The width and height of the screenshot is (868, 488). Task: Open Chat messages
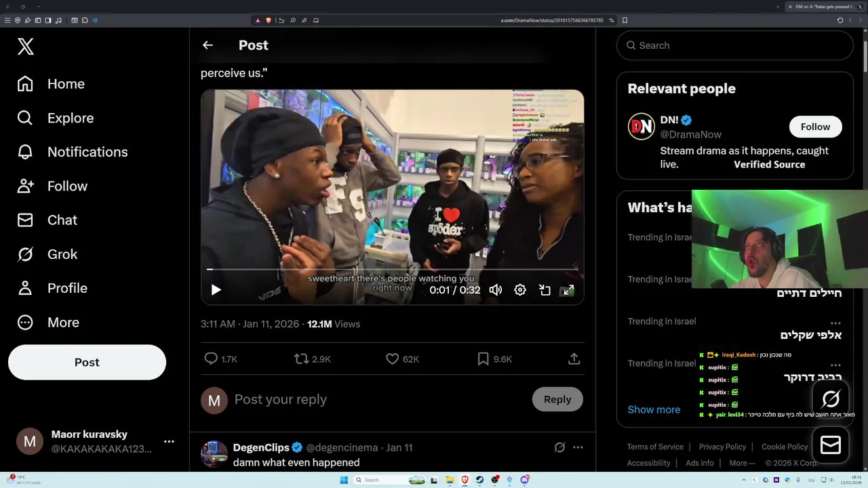pos(47,220)
